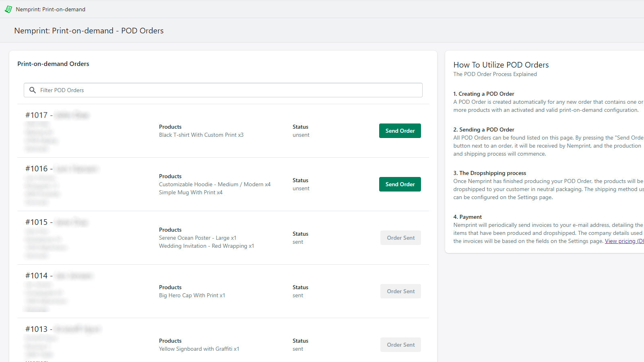The width and height of the screenshot is (644, 362).
Task: Select order number #1015 heading
Action: 36,222
